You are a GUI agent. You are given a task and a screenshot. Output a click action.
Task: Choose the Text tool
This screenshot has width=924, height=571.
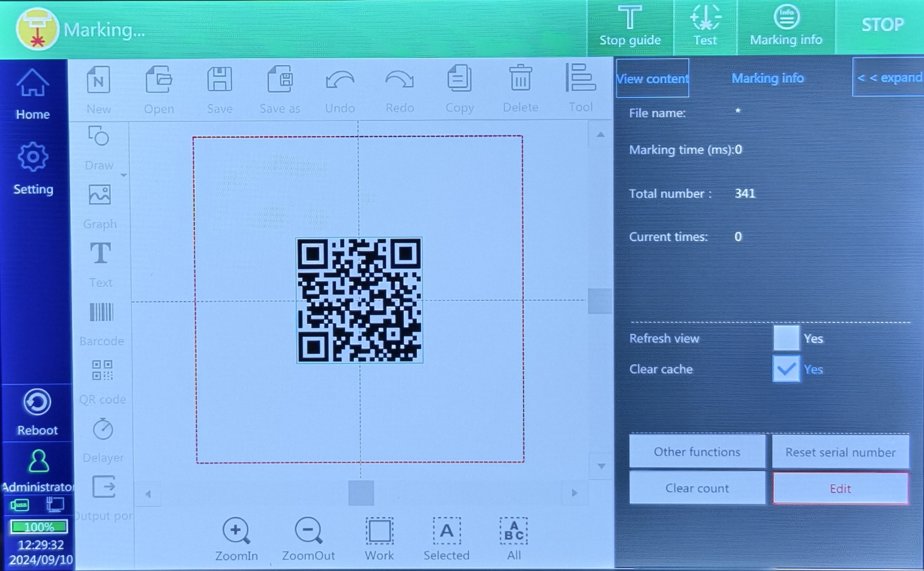101,253
